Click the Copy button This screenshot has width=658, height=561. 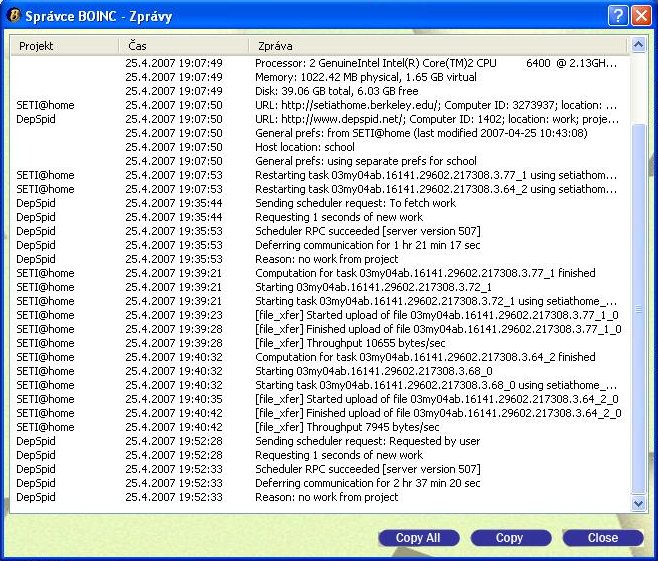click(x=510, y=538)
